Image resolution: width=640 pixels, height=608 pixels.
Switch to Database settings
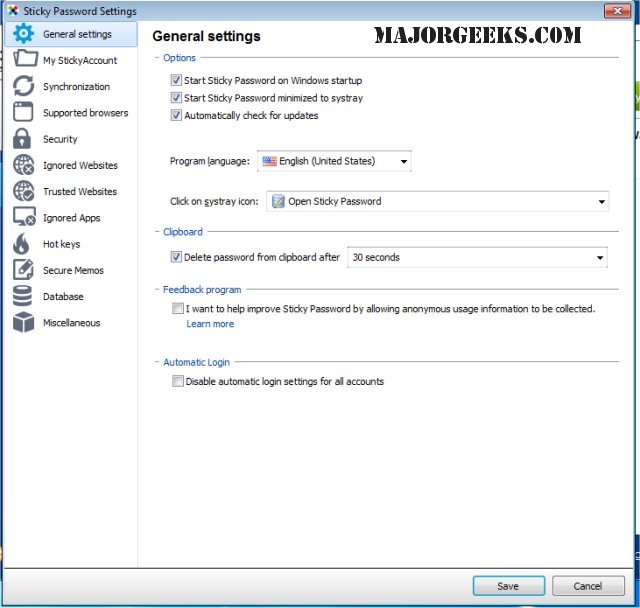[71, 296]
